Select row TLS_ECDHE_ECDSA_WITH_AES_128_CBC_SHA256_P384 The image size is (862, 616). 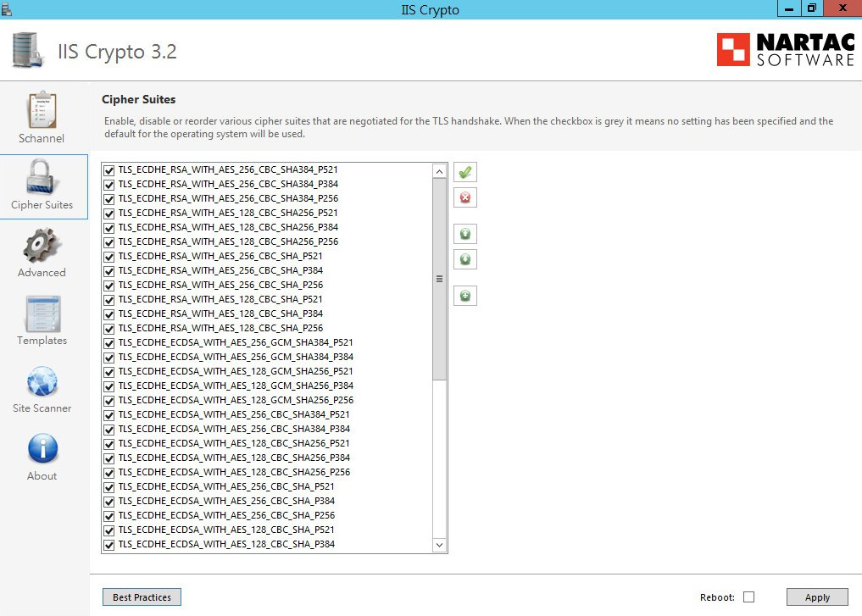click(267, 458)
